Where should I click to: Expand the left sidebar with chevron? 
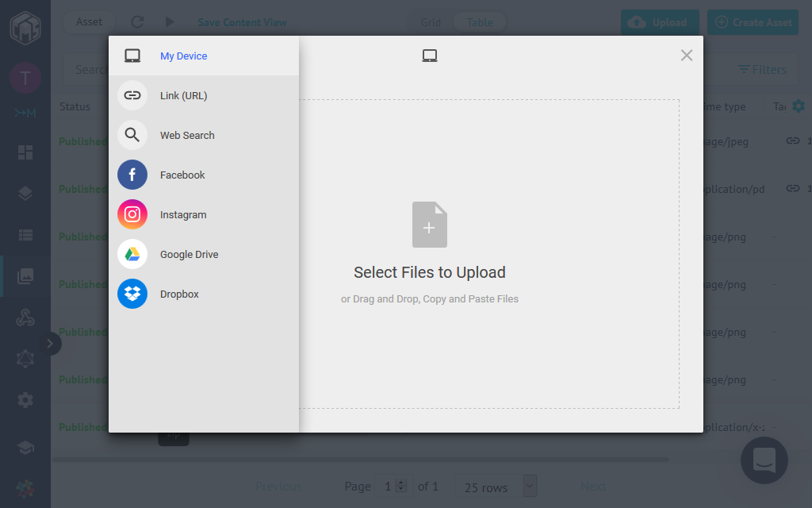click(x=49, y=343)
